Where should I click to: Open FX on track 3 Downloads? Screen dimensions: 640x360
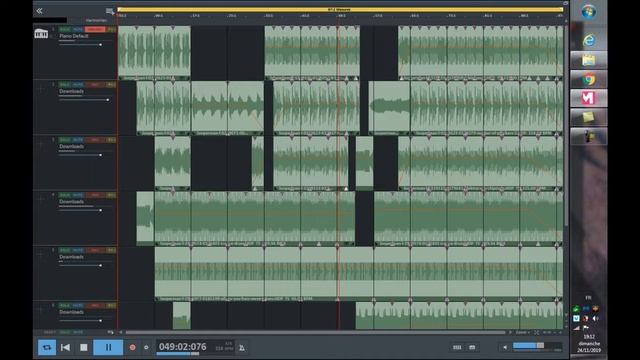tap(111, 140)
